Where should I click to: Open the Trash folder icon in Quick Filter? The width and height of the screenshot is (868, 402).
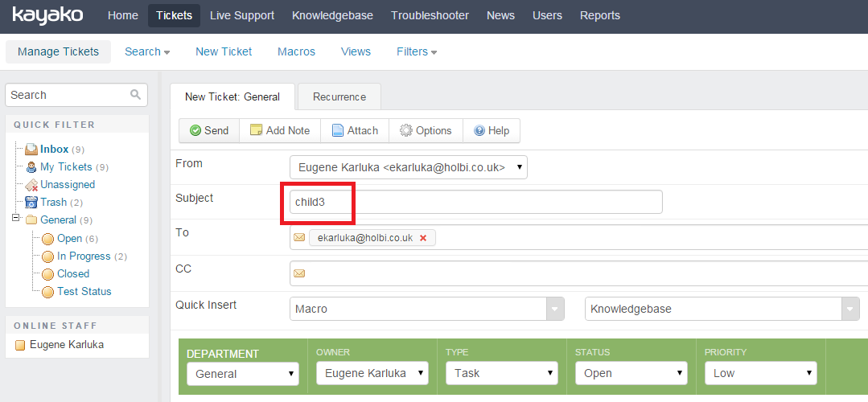click(31, 202)
